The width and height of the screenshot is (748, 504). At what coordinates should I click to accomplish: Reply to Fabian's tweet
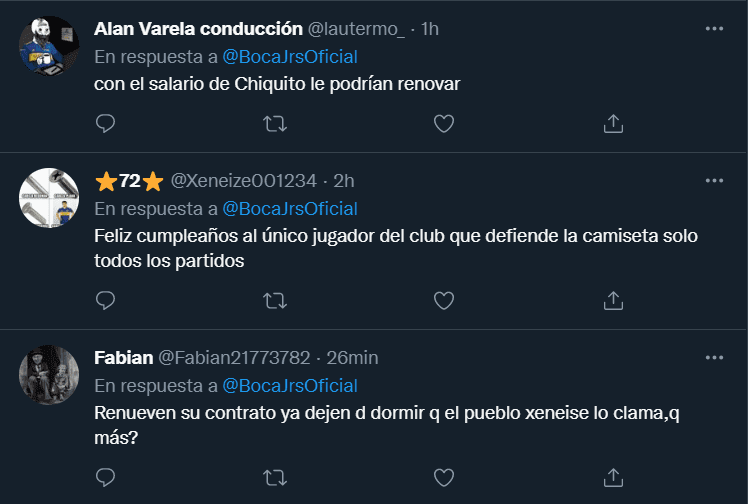106,476
